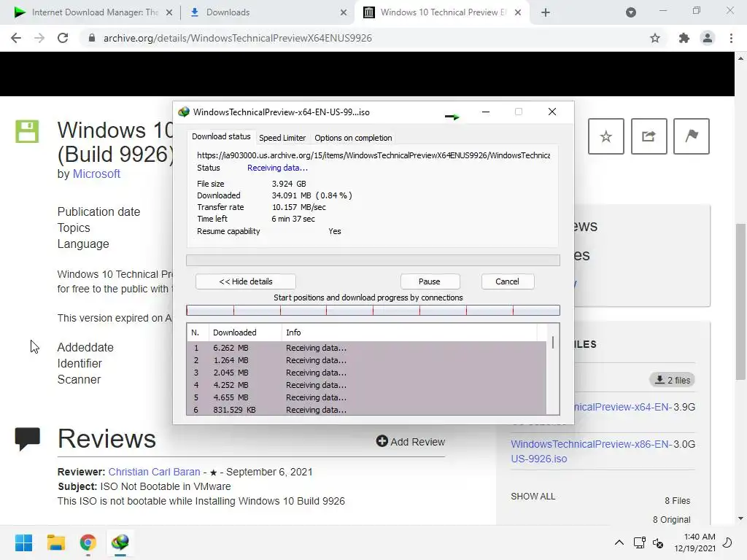This screenshot has height=560, width=747.
Task: Open the Chrome extensions puzzle icon
Action: pyautogui.click(x=684, y=38)
